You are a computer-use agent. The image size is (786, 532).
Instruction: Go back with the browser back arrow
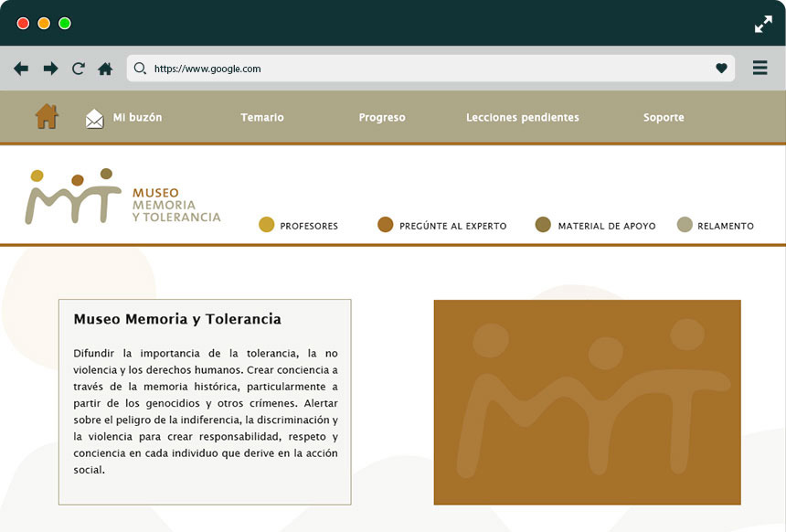click(x=21, y=69)
